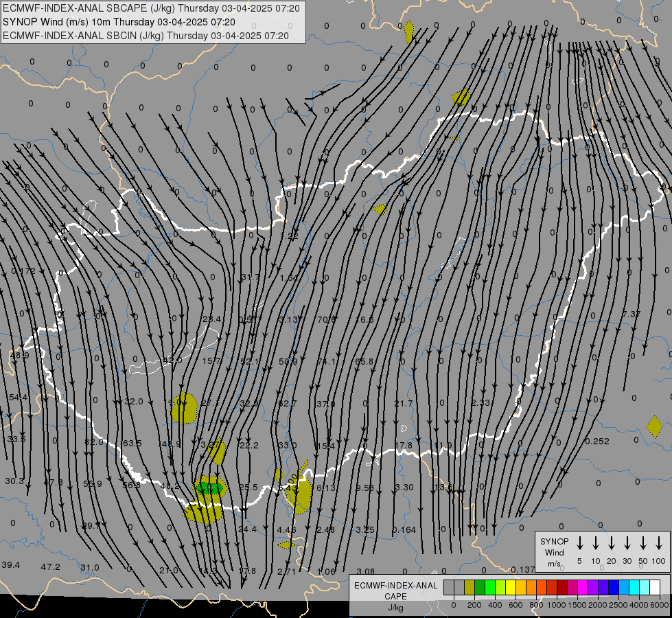This screenshot has width=672, height=618.
Task: Click the map value '65.8'
Action: click(x=364, y=362)
